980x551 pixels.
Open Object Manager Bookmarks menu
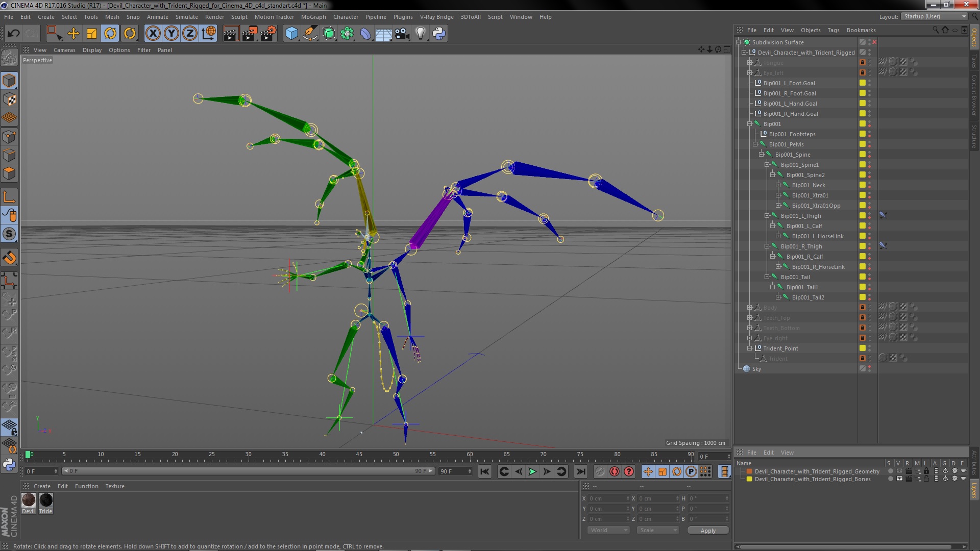point(861,30)
